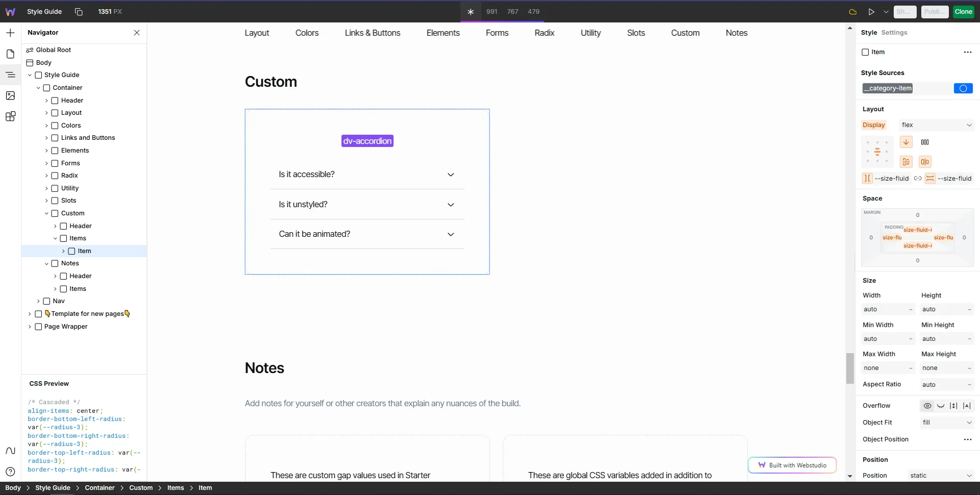The image size is (980, 495).
Task: Open the Pages panel icon
Action: point(10,54)
